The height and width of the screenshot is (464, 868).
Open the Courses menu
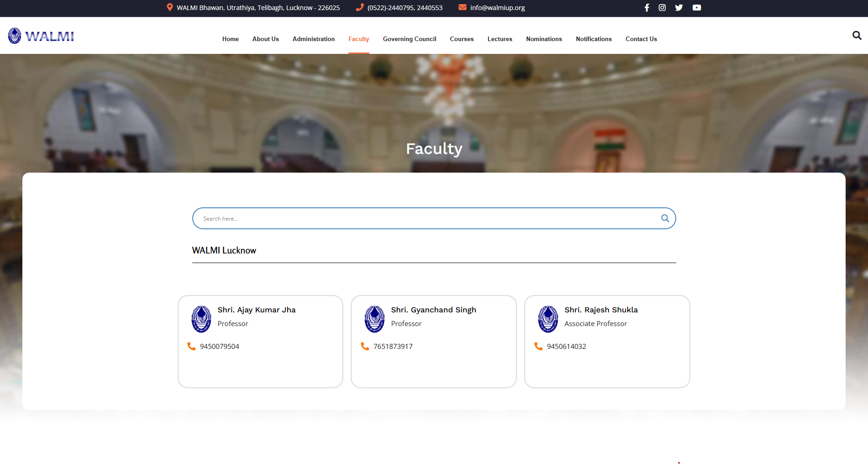click(x=462, y=39)
